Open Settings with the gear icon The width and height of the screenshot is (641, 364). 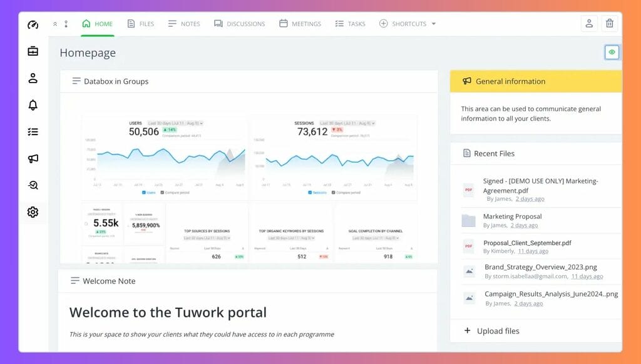click(33, 212)
